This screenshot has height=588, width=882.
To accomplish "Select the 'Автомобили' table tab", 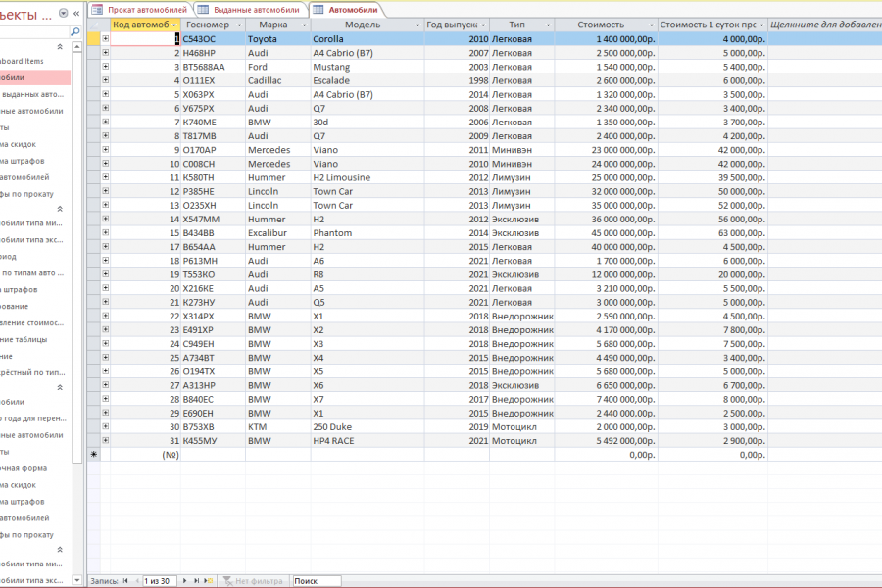I will [x=347, y=10].
